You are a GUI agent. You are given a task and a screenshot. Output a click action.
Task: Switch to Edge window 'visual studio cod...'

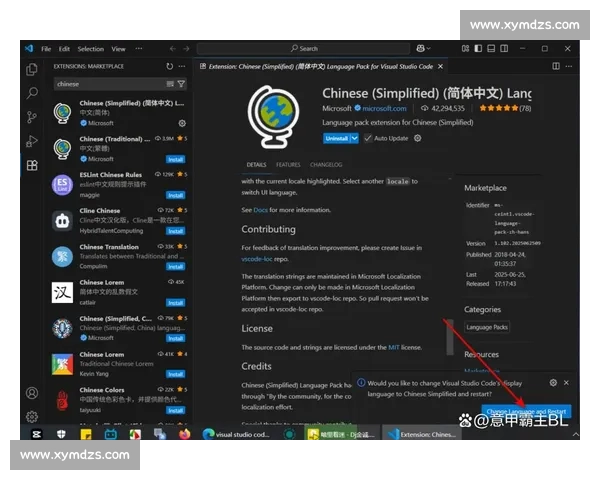(236, 434)
